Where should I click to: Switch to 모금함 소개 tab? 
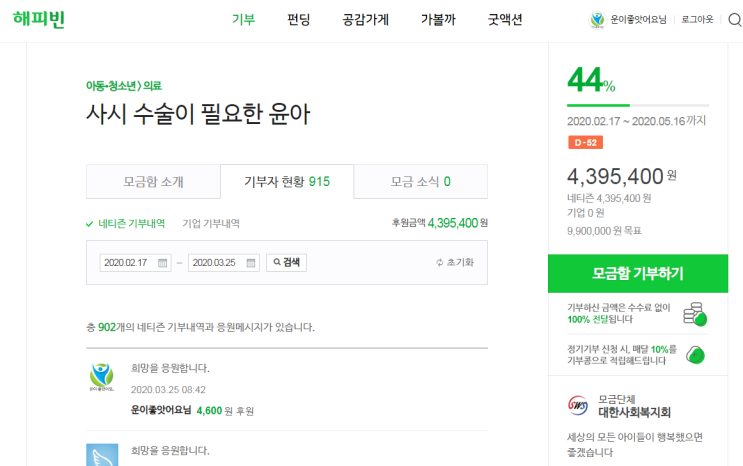click(x=153, y=182)
